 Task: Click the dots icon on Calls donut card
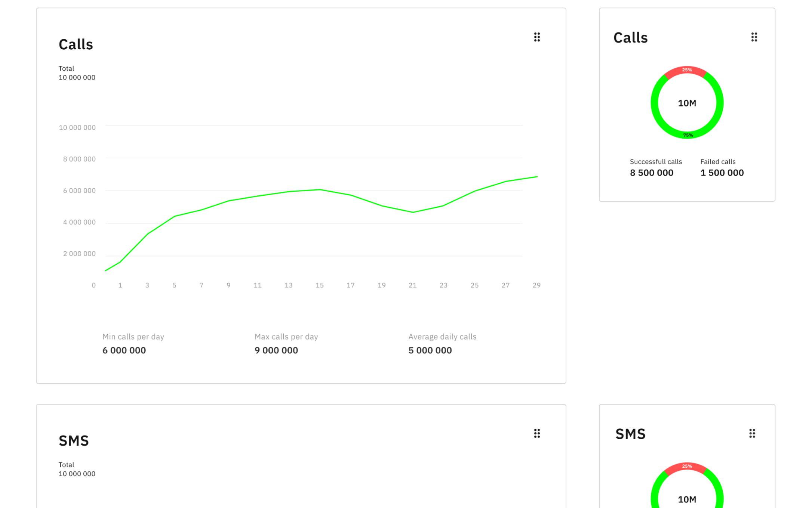click(754, 37)
